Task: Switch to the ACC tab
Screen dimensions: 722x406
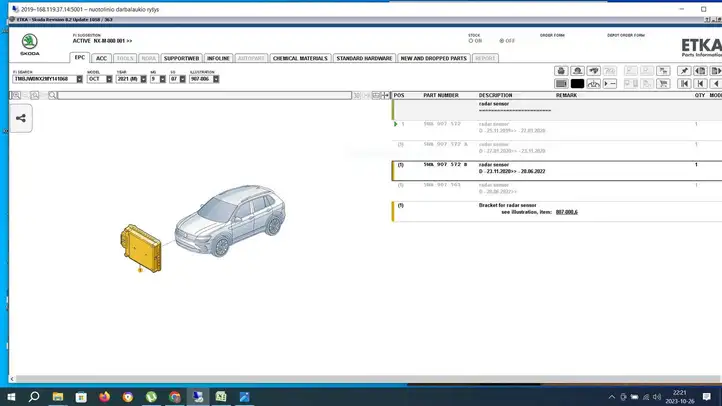Action: click(x=101, y=58)
